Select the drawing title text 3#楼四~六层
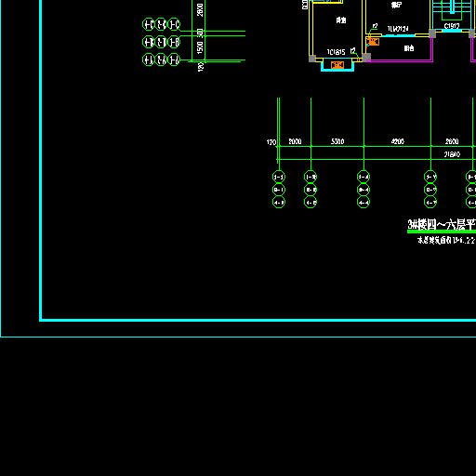The height and width of the screenshot is (476, 476). pyautogui.click(x=442, y=225)
